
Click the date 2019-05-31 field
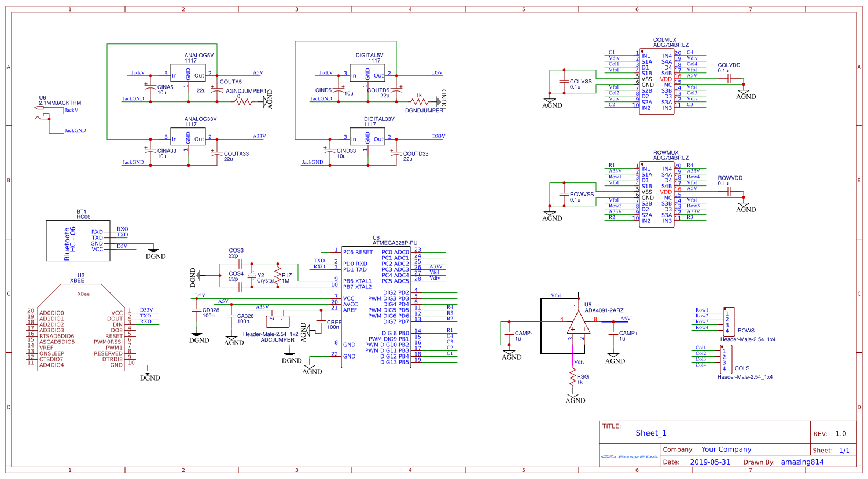click(710, 462)
